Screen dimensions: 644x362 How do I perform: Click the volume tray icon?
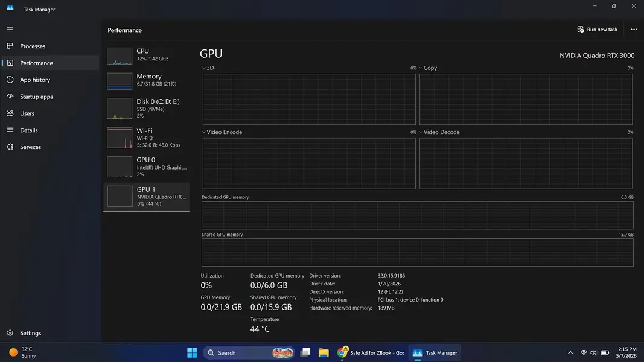click(593, 352)
